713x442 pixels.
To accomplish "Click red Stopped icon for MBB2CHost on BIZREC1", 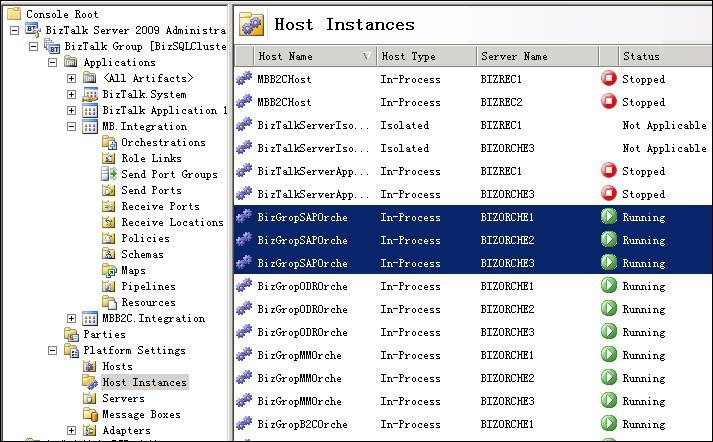I will point(609,79).
